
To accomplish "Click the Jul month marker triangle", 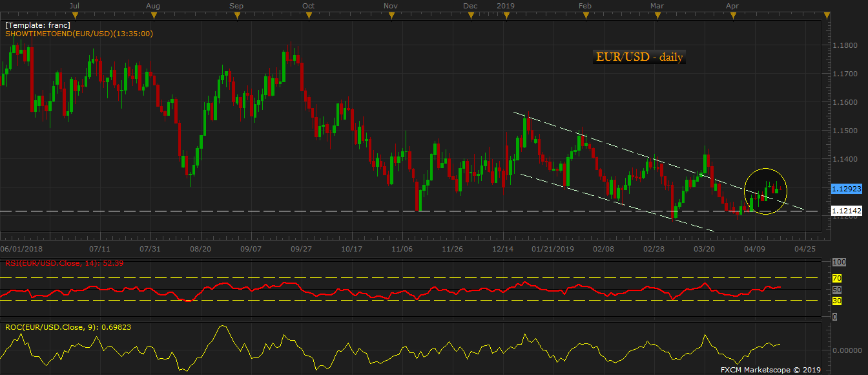I will click(x=75, y=15).
